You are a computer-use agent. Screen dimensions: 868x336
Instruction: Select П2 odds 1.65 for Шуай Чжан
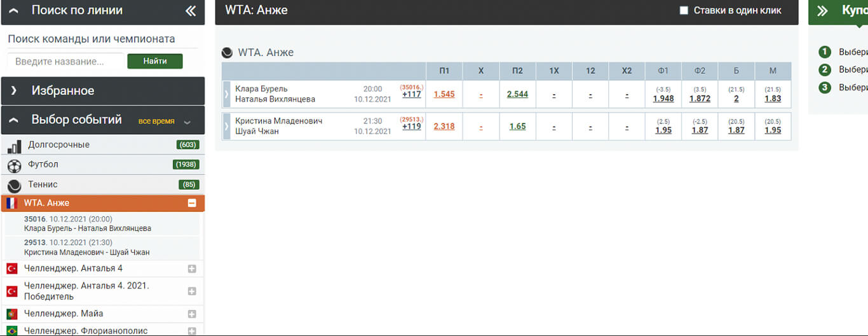pos(517,127)
